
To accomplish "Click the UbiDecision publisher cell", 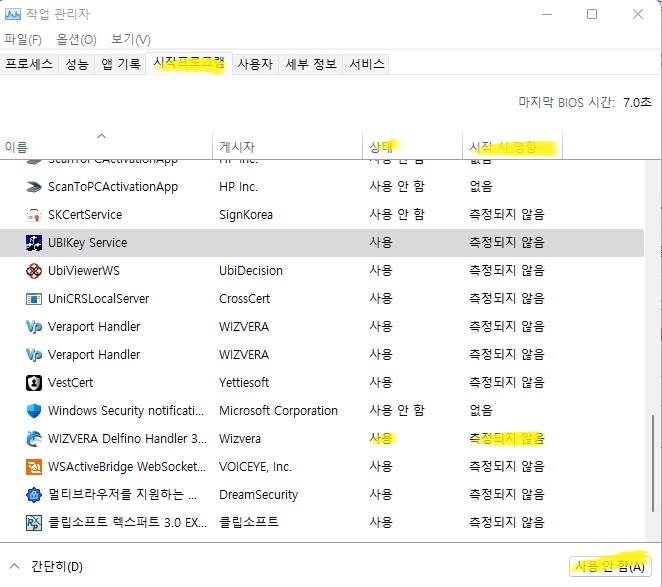I will click(251, 271).
